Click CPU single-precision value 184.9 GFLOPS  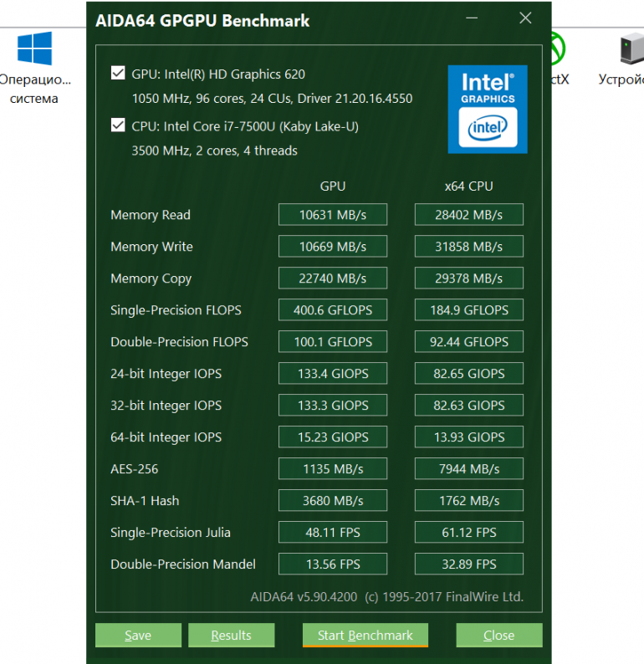click(x=468, y=310)
